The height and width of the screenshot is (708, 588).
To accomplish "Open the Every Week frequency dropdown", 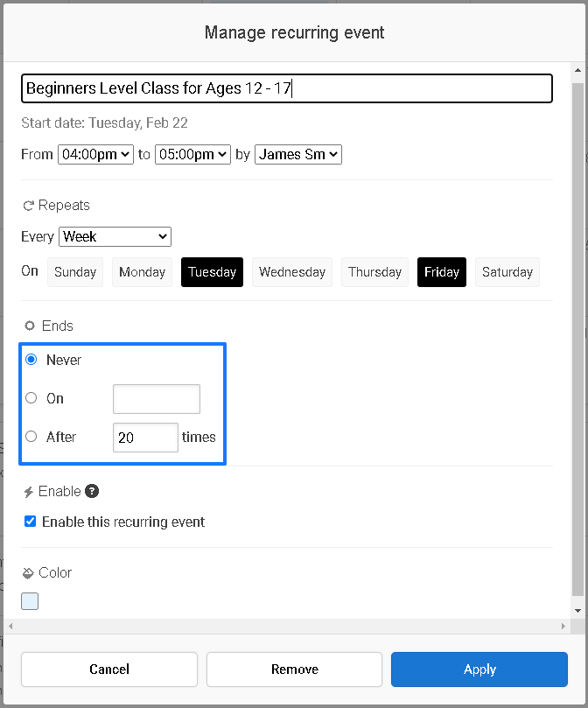I will 115,236.
